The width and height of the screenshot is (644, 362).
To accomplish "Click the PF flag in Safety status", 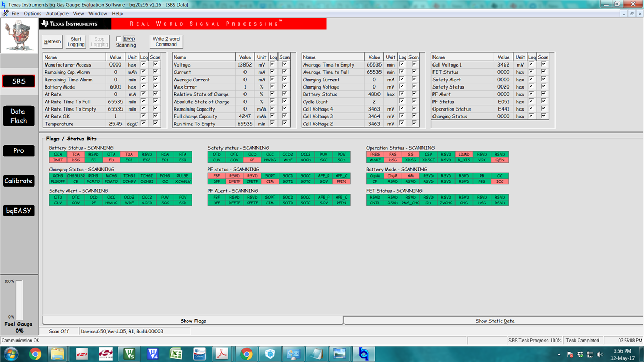I will click(252, 160).
